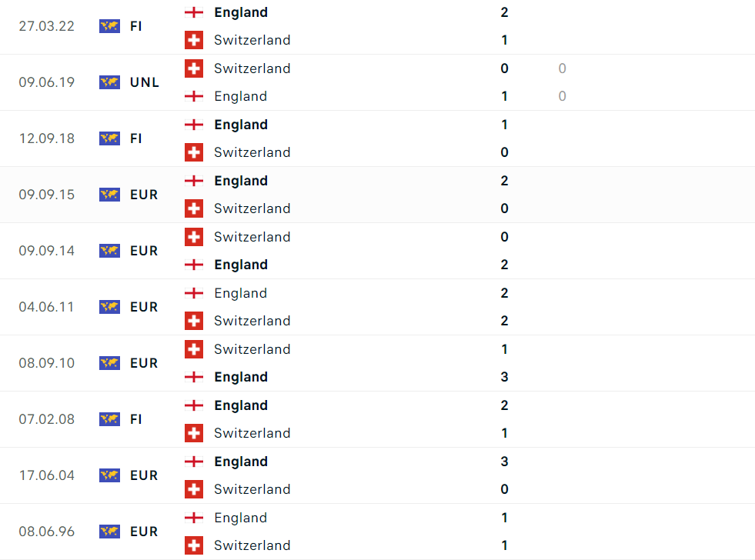The width and height of the screenshot is (755, 560).
Task: Click England's score in 08.09.10 match
Action: (x=505, y=377)
